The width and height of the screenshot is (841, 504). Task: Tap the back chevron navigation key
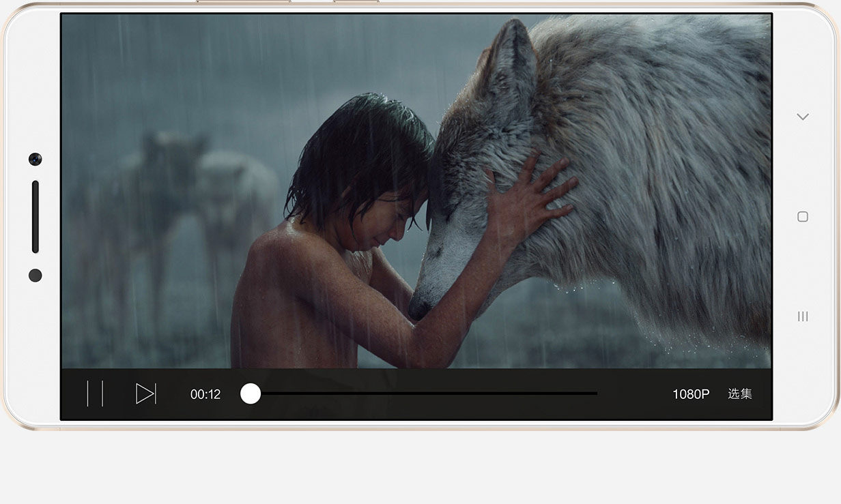(803, 117)
